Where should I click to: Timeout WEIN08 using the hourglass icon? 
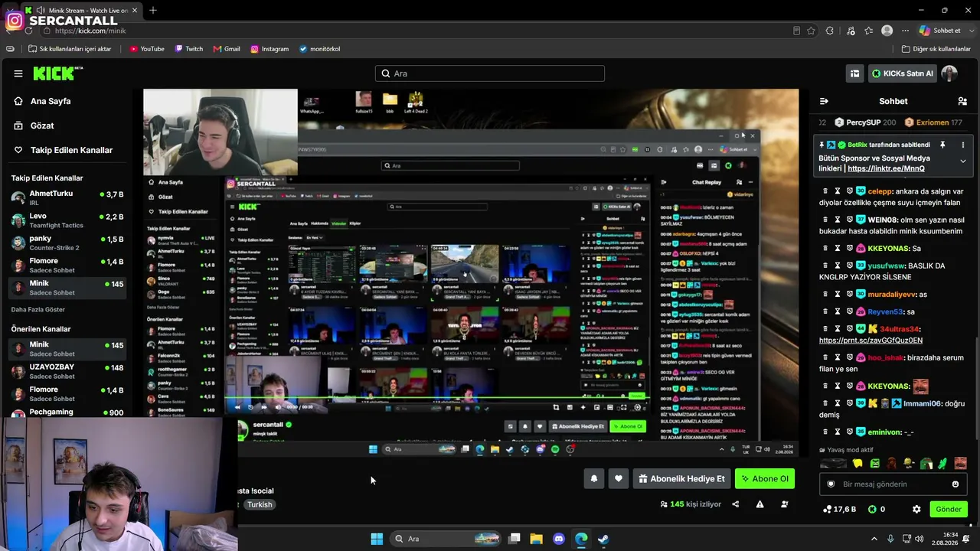[x=838, y=220]
